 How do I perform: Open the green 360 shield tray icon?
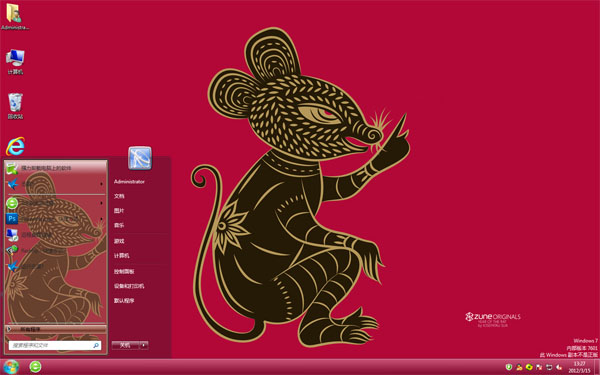(x=509, y=367)
